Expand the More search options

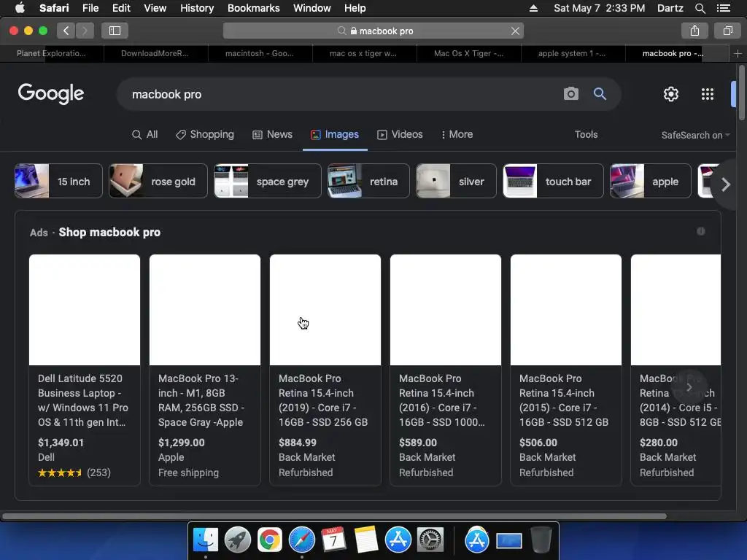pos(457,135)
